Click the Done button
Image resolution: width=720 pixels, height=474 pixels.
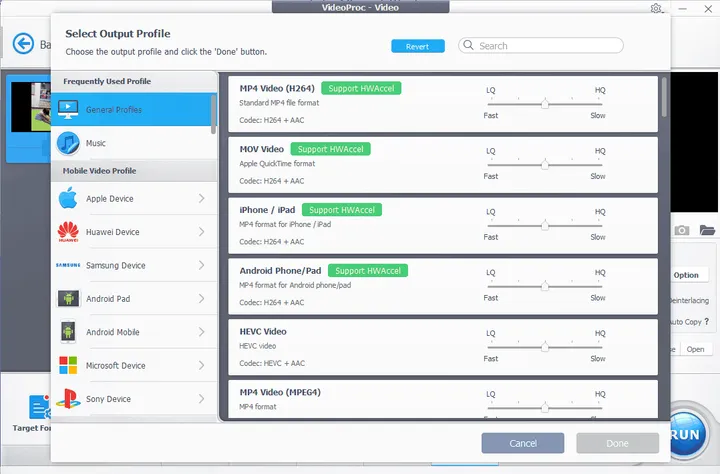(617, 443)
